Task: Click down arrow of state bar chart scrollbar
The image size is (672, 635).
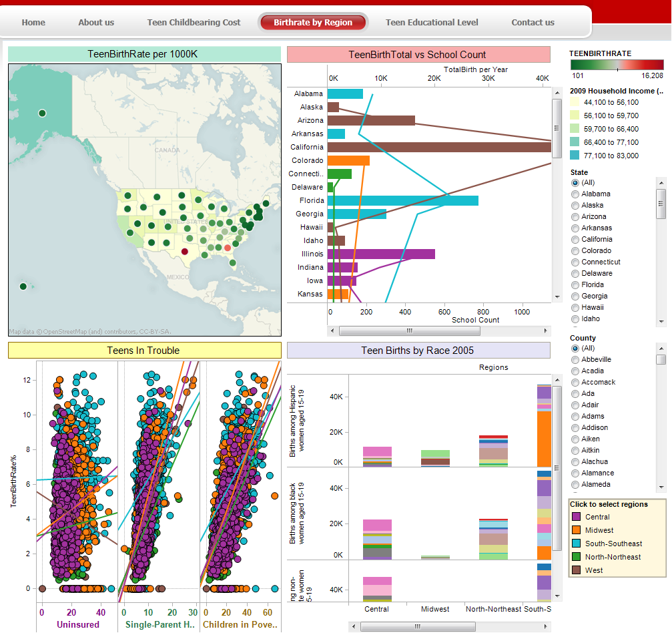Action: [557, 296]
